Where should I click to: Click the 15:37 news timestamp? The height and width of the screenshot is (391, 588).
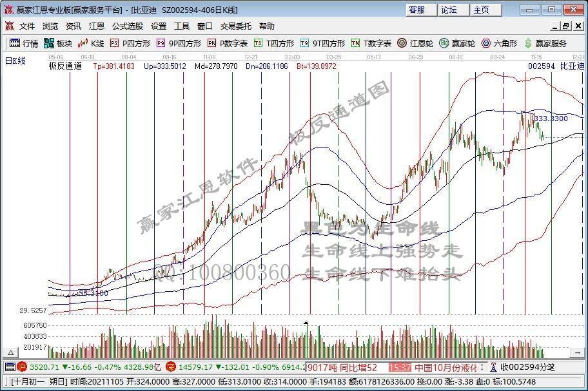click(400, 367)
